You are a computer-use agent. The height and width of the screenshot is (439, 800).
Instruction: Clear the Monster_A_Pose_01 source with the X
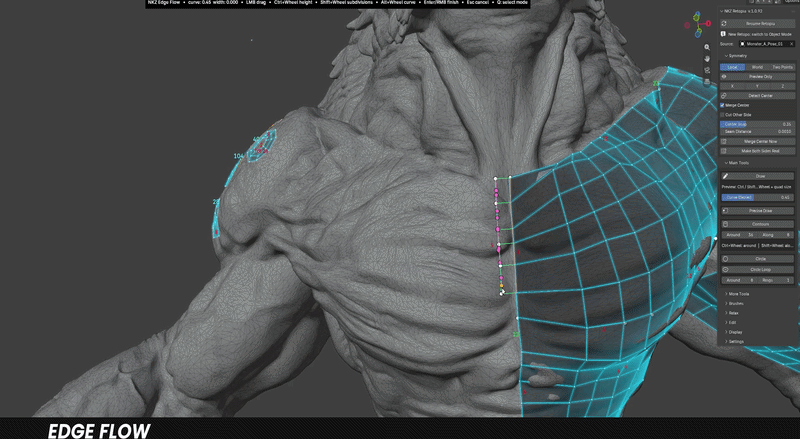pyautogui.click(x=791, y=44)
